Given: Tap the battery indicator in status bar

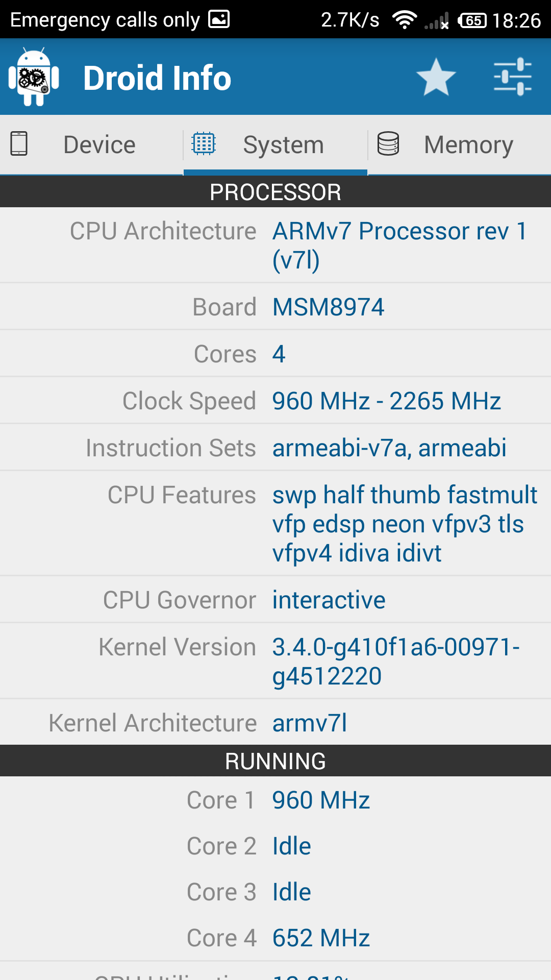Looking at the screenshot, I should point(472,20).
